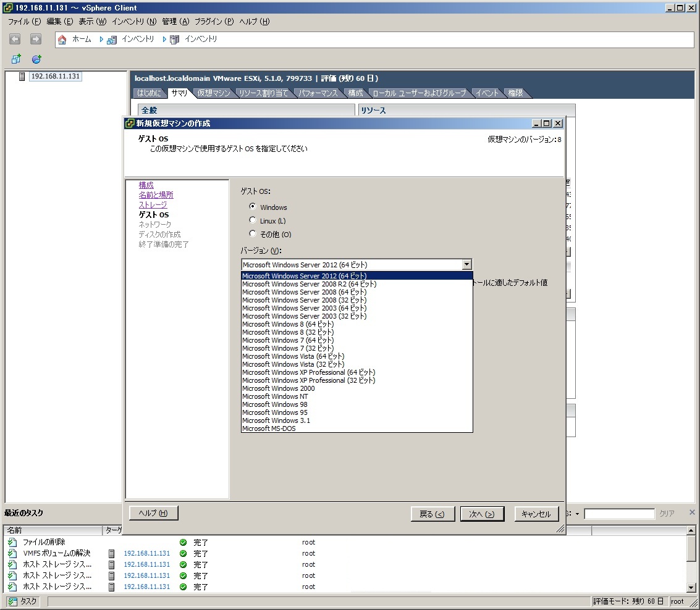Switch to the 権限 tab
Image resolution: width=700 pixels, height=610 pixels.
[515, 93]
